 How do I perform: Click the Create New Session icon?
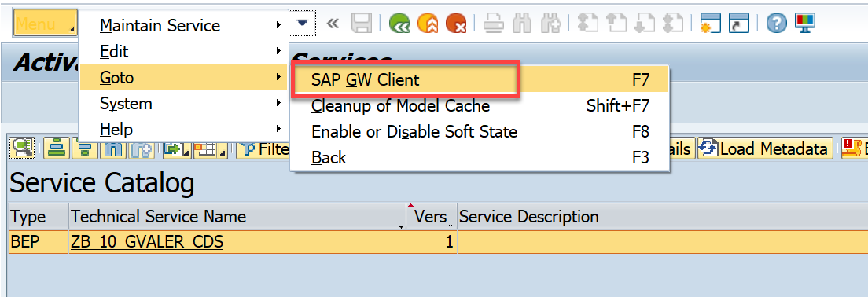pos(710,24)
